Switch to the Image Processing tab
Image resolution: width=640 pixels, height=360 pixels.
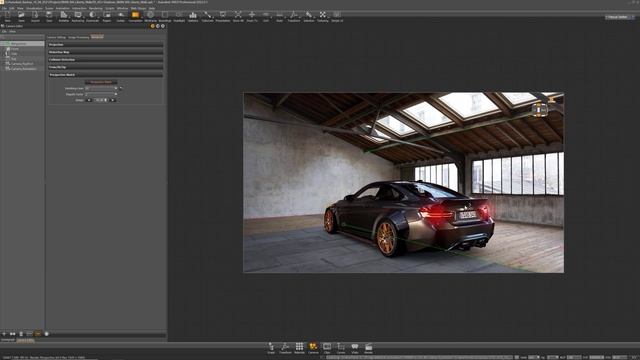[x=78, y=37]
